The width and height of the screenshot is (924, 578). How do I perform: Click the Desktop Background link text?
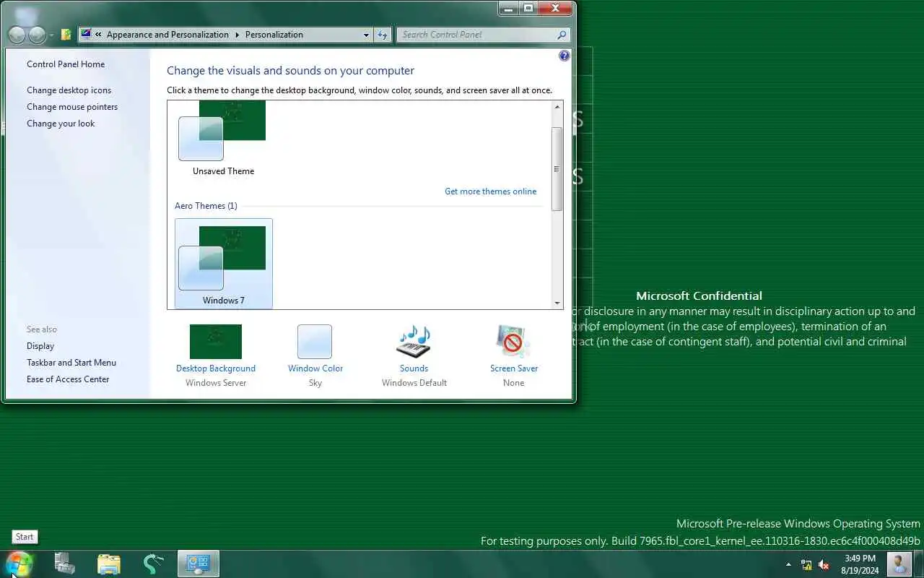(216, 368)
